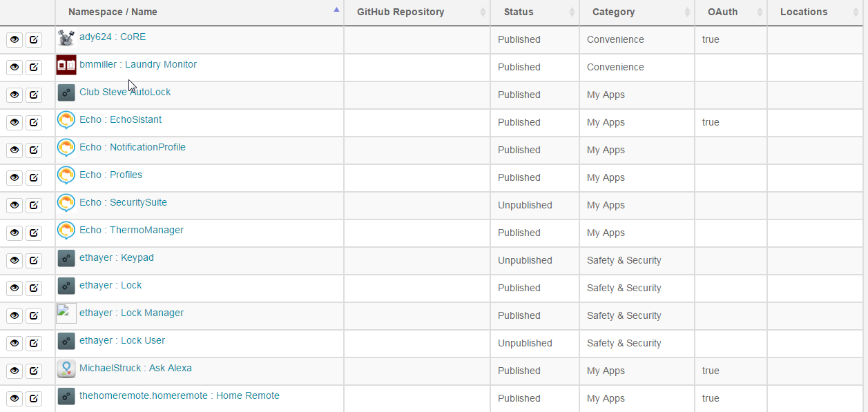
Task: Open the edit pencil for Echo : EchoSistant
Action: click(34, 122)
